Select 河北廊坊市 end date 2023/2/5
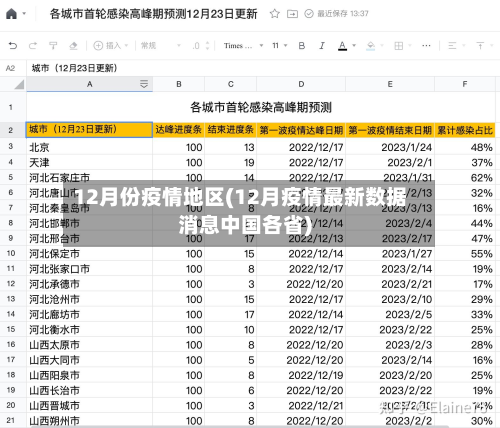Screen dimensions: 500x428 click(x=390, y=314)
